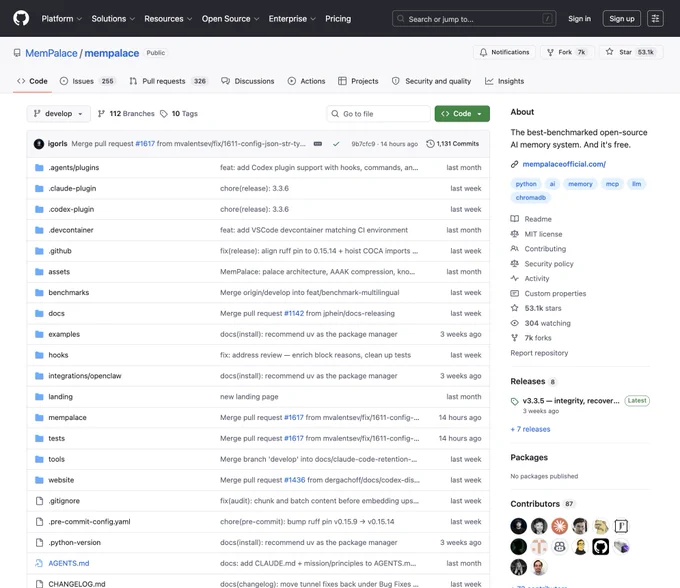Open the Discussions tab
Screen dimensions: 680x588
point(248,81)
